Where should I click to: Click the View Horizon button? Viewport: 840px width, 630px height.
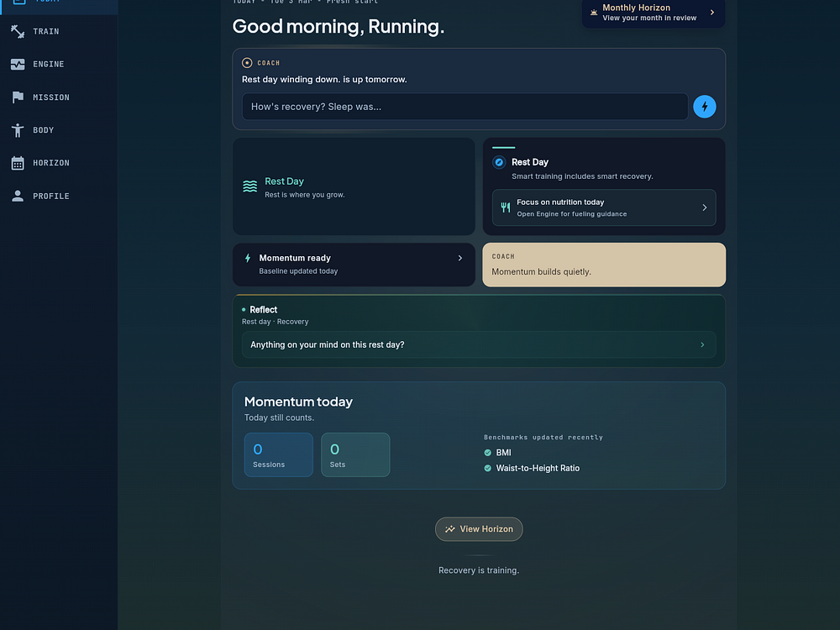pos(479,529)
